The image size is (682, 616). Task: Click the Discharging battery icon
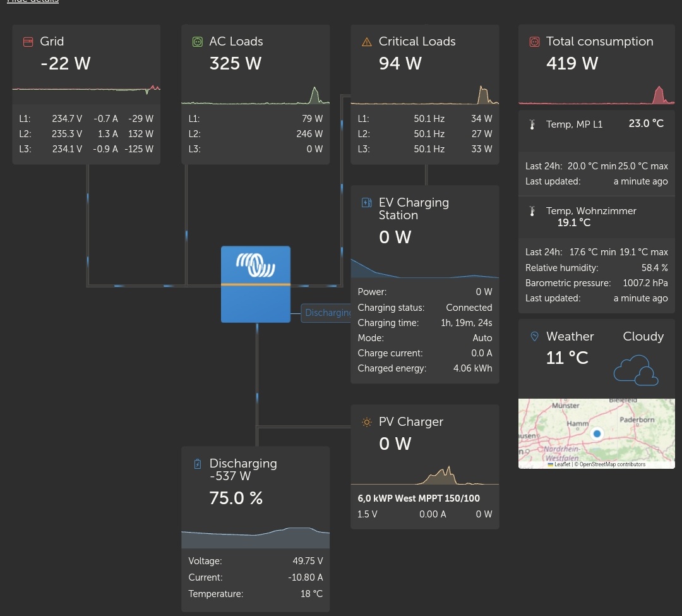click(198, 463)
